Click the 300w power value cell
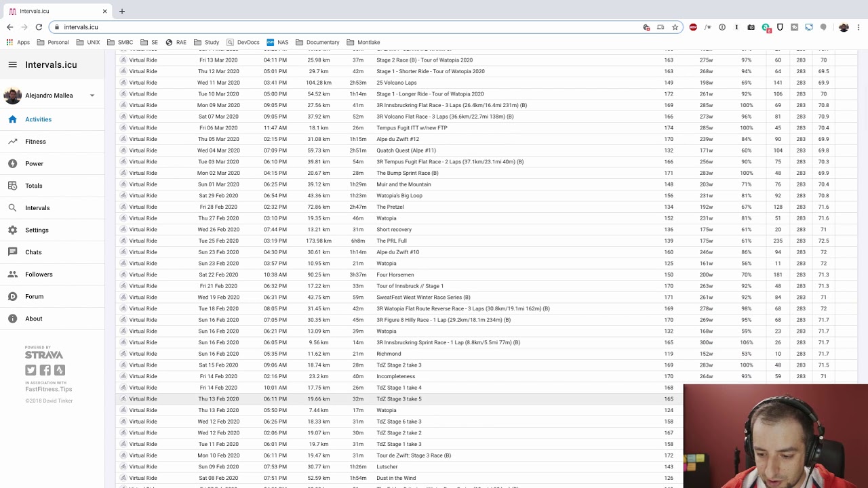The image size is (868, 488). pyautogui.click(x=706, y=342)
